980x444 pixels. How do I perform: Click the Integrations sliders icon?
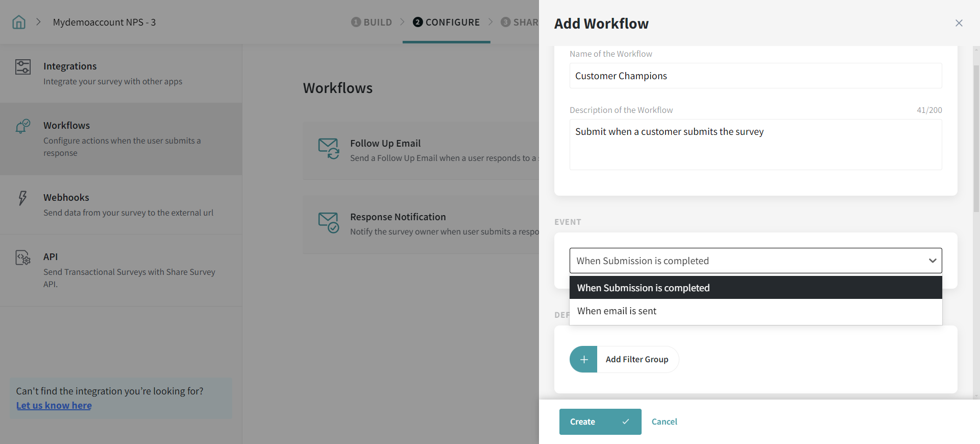pos(23,67)
